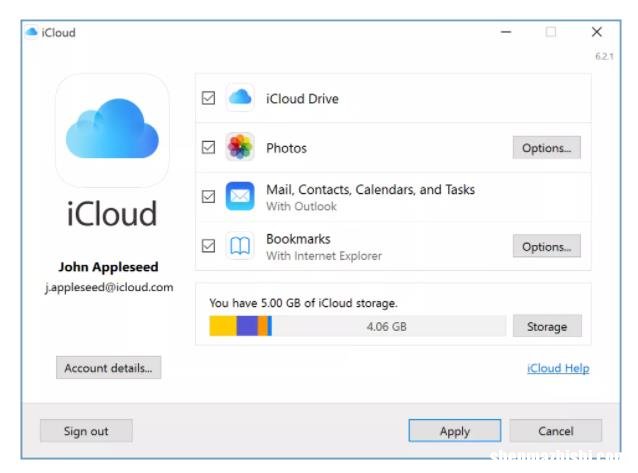The height and width of the screenshot is (473, 638).
Task: Click the 4.06 GB free storage area
Action: click(389, 326)
